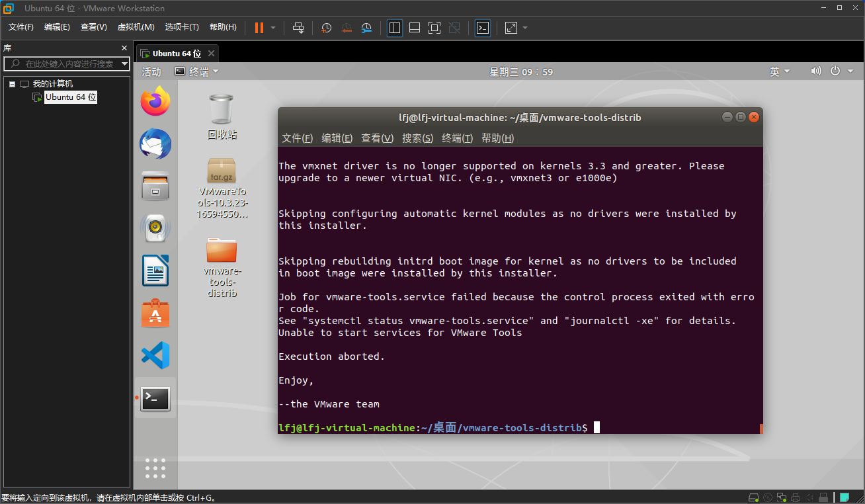This screenshot has width=865, height=504.
Task: Minimize the terminal window
Action: point(727,117)
